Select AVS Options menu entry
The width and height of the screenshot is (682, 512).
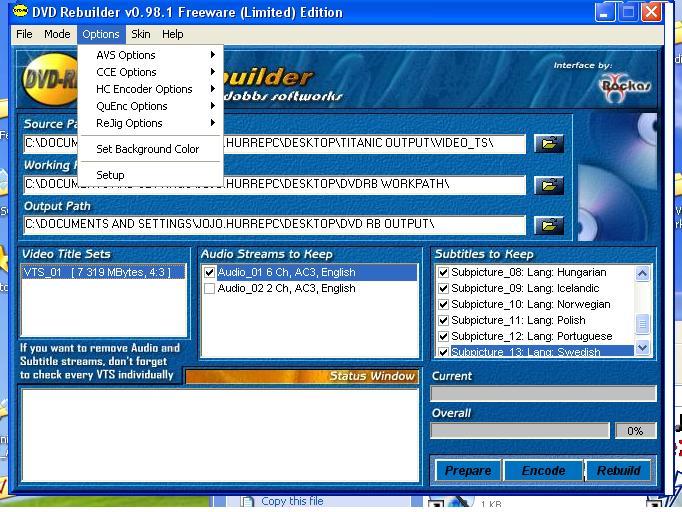tap(150, 55)
